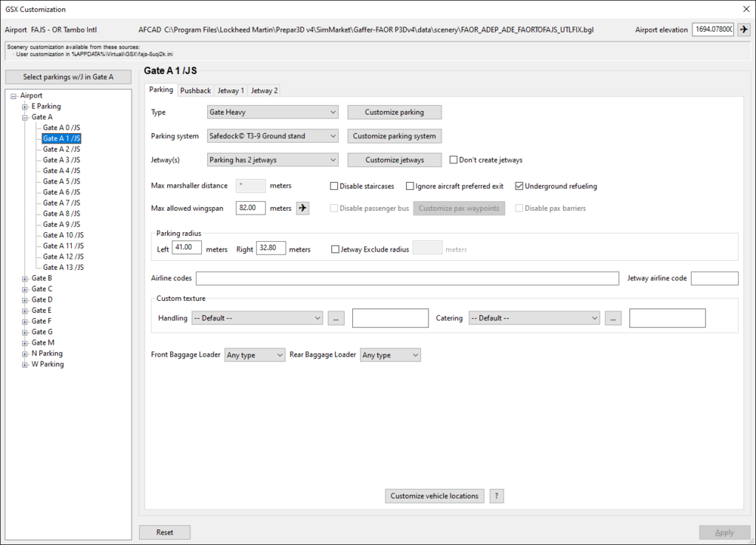Expand the Gate B tree node
The image size is (756, 545).
pyautogui.click(x=25, y=278)
